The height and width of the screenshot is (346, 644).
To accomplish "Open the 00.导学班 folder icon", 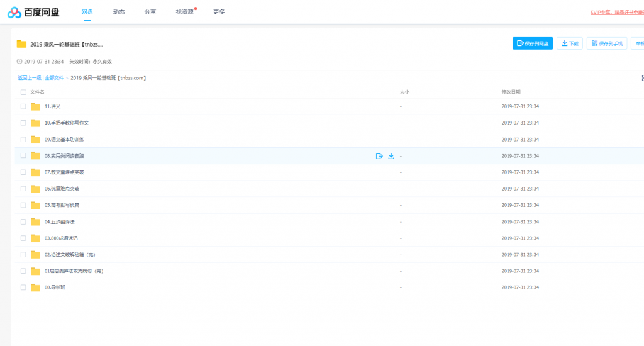I will (36, 287).
